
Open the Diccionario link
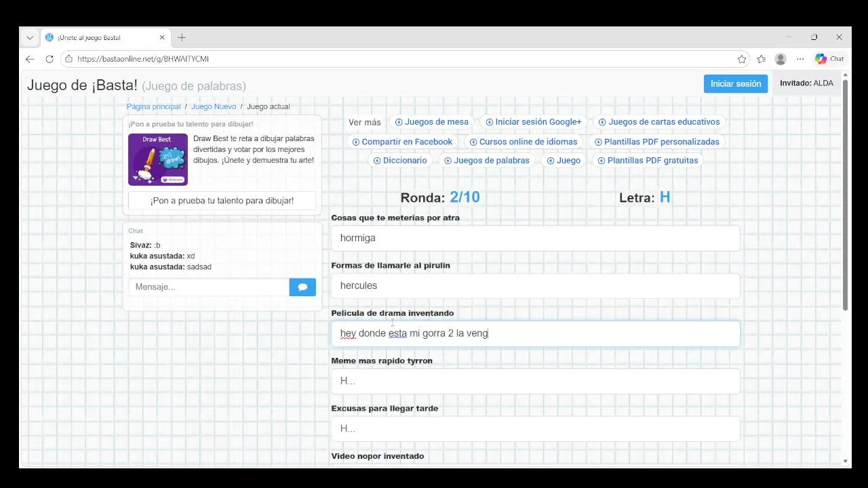pyautogui.click(x=400, y=161)
